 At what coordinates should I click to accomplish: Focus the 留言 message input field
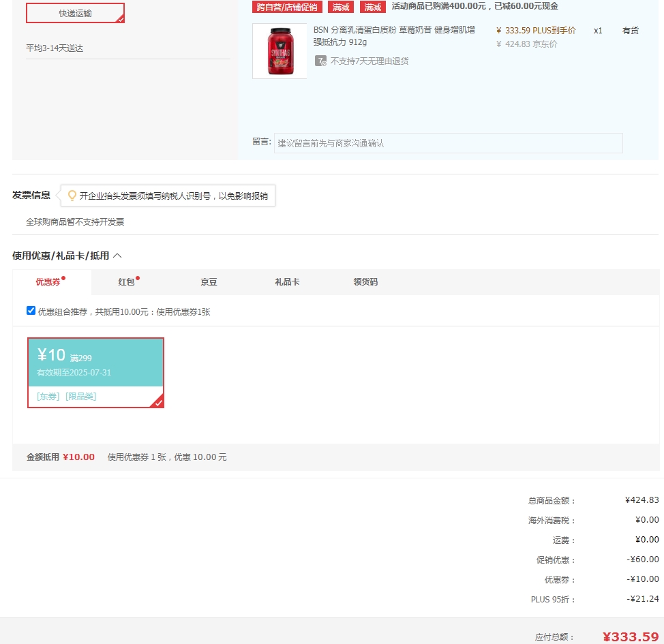coord(448,143)
